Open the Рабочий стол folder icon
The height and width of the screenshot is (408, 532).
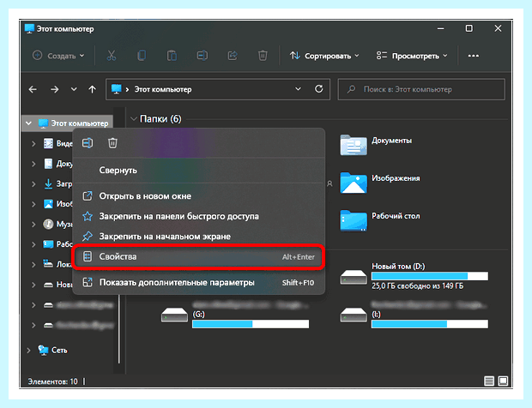354,221
